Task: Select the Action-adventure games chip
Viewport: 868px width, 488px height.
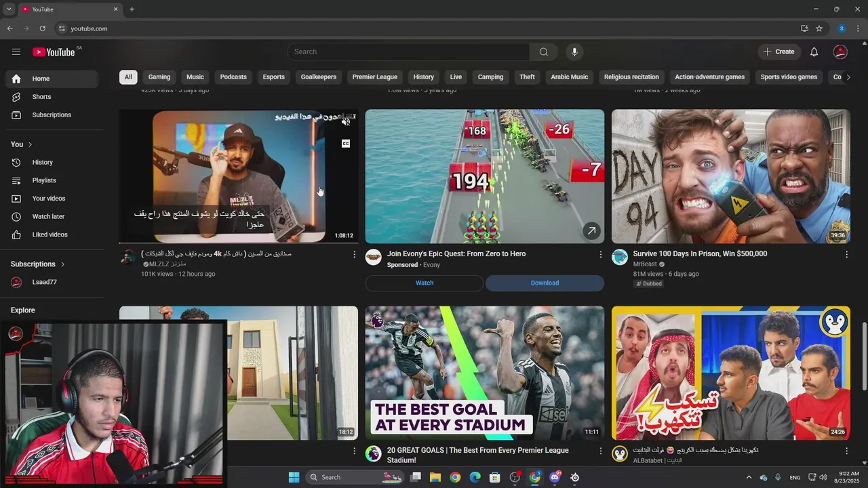Action: point(710,77)
